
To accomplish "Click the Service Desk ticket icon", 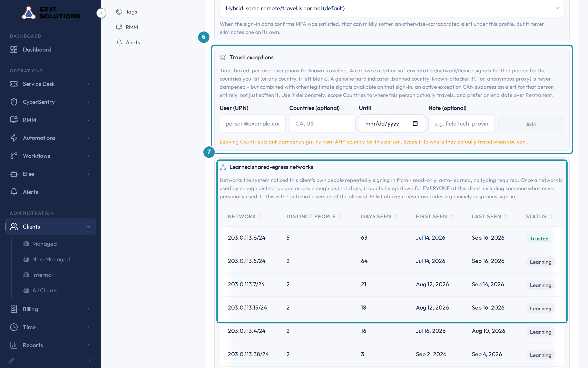I will (x=14, y=84).
